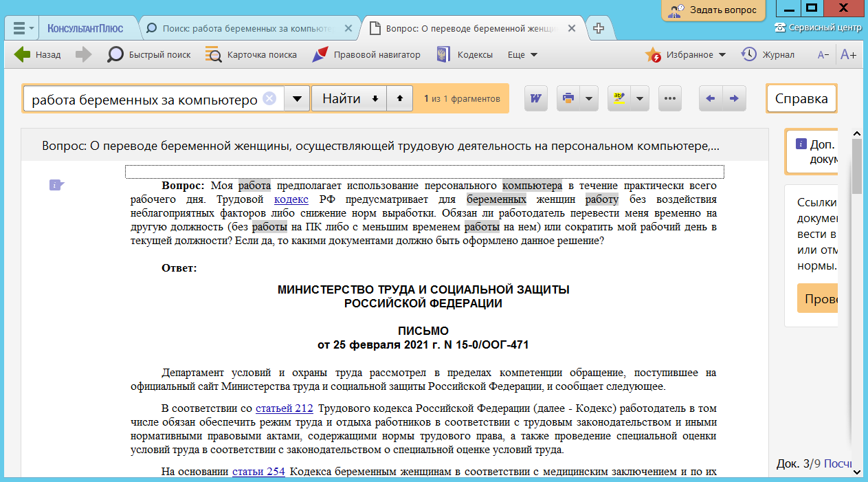Screen dimensions: 868x482
Task: Open a new tab with plus button
Action: (x=599, y=29)
